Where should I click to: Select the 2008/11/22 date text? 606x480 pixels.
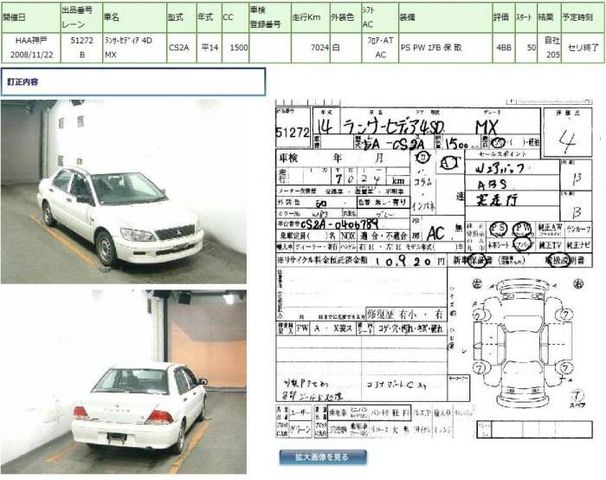tap(31, 55)
